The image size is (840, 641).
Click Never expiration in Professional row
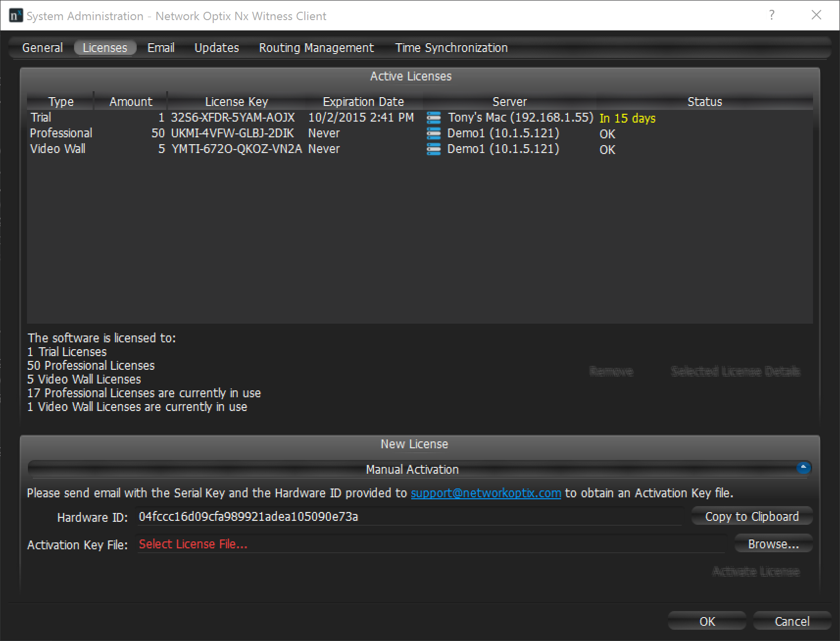pyautogui.click(x=324, y=133)
